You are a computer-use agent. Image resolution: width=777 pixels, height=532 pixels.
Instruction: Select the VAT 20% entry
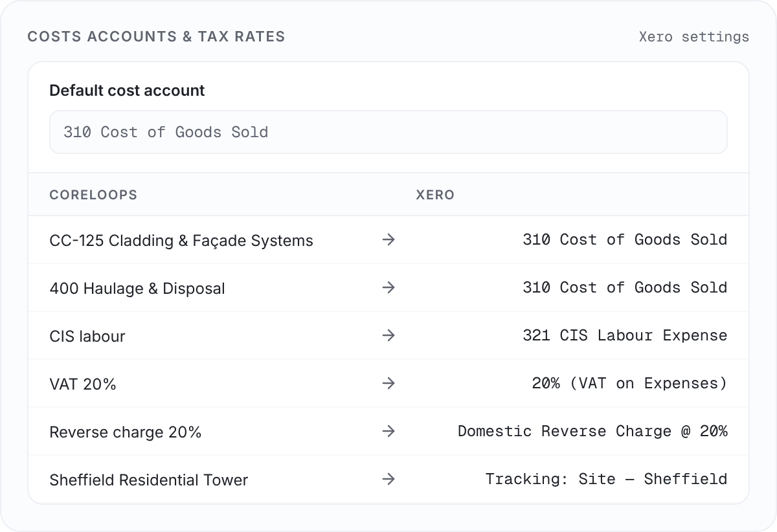[83, 384]
